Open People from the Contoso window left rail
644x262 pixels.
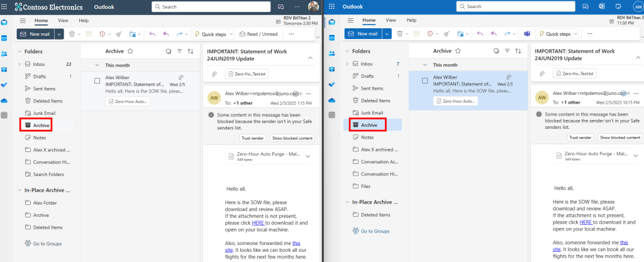[4, 53]
